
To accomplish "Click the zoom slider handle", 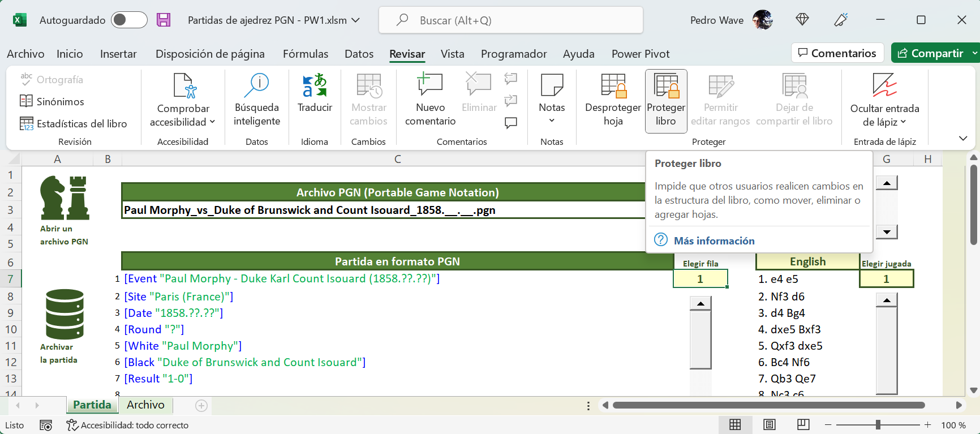I will [878, 424].
